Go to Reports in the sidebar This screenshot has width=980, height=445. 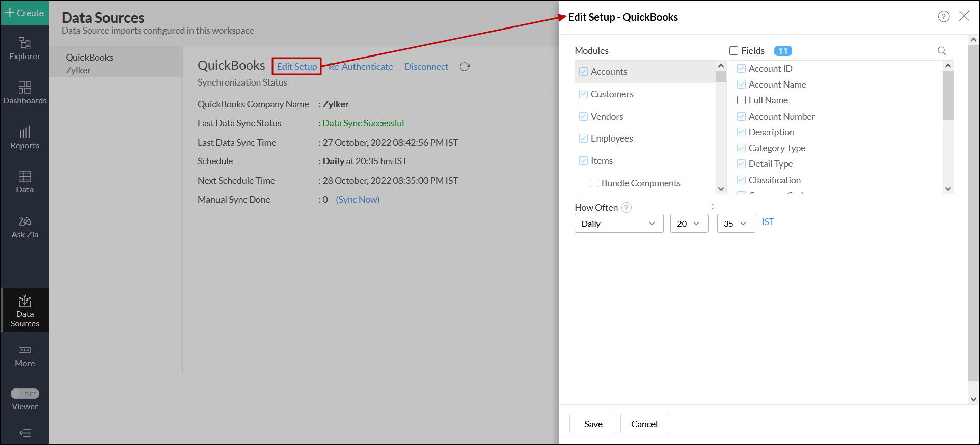coord(24,137)
